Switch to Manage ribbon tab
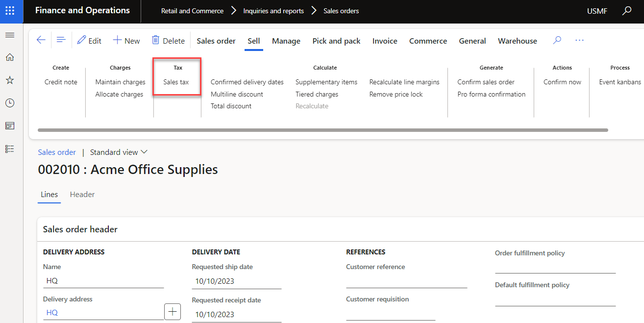The width and height of the screenshot is (644, 323). [286, 41]
